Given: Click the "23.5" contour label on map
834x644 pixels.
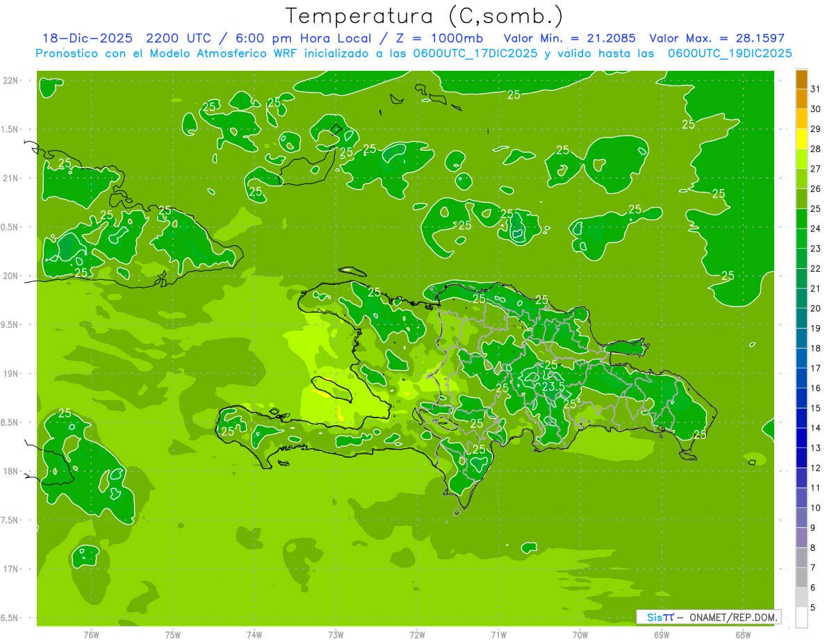Looking at the screenshot, I should click(553, 386).
